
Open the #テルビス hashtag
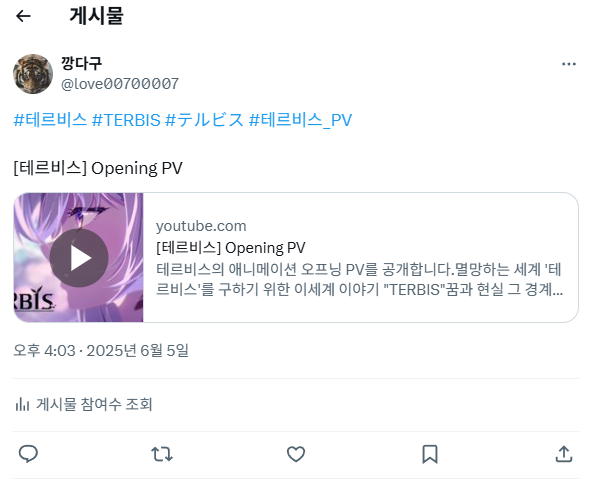[205, 120]
